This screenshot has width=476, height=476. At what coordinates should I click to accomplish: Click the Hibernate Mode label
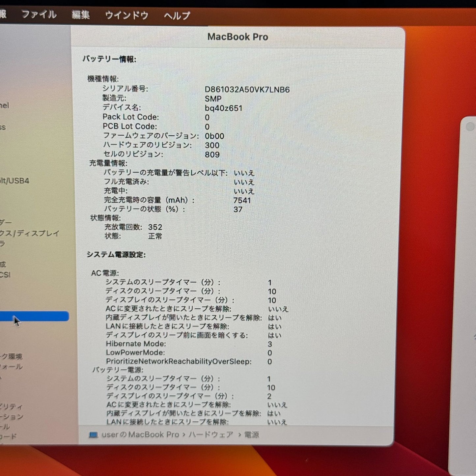coord(136,344)
